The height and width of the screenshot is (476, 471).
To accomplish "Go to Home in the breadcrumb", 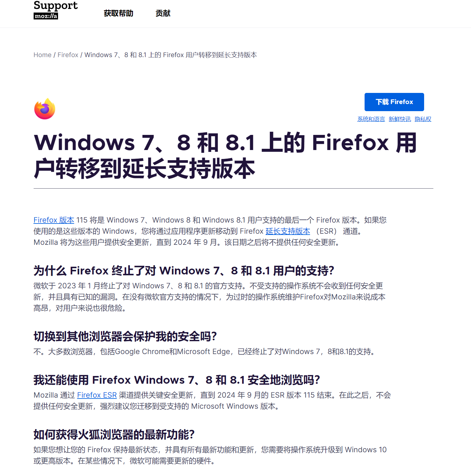I will pyautogui.click(x=43, y=55).
